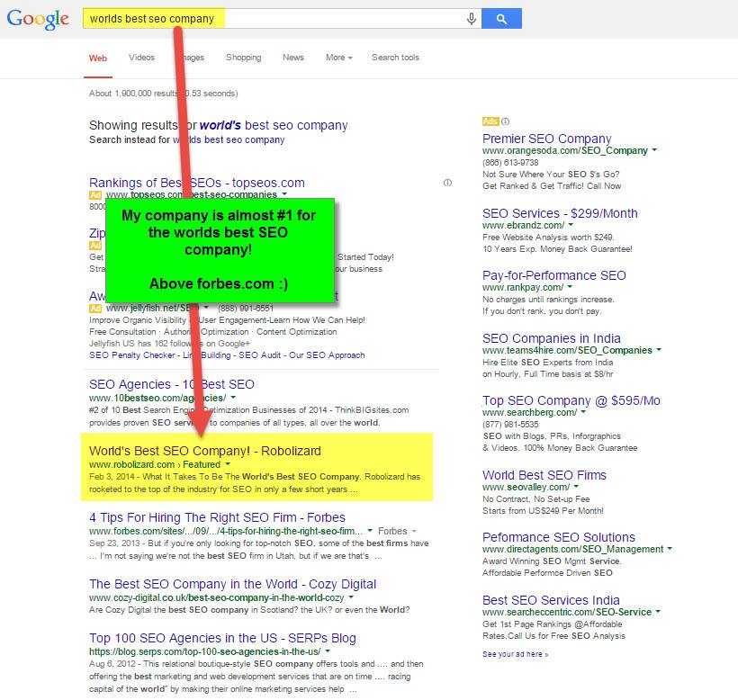The height and width of the screenshot is (700, 738).
Task: Expand the dropdown arrow after the 10bestseo.com URL
Action: 233,398
